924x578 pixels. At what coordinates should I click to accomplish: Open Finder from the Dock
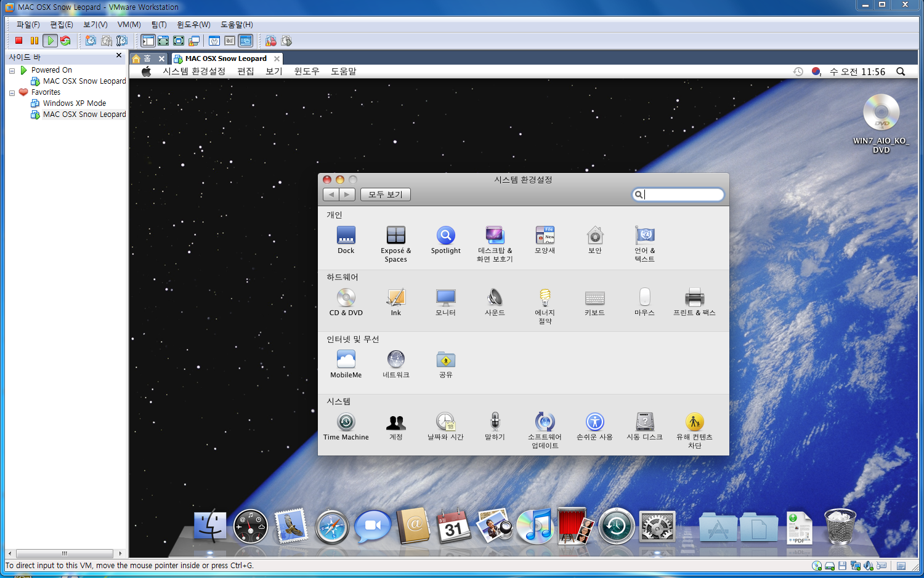pos(210,526)
